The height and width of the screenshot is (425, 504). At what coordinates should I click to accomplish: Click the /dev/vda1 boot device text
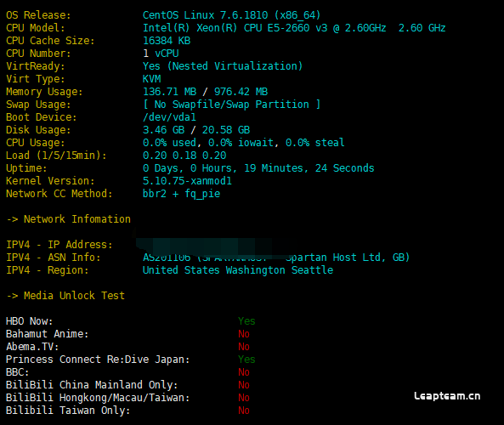pos(169,117)
